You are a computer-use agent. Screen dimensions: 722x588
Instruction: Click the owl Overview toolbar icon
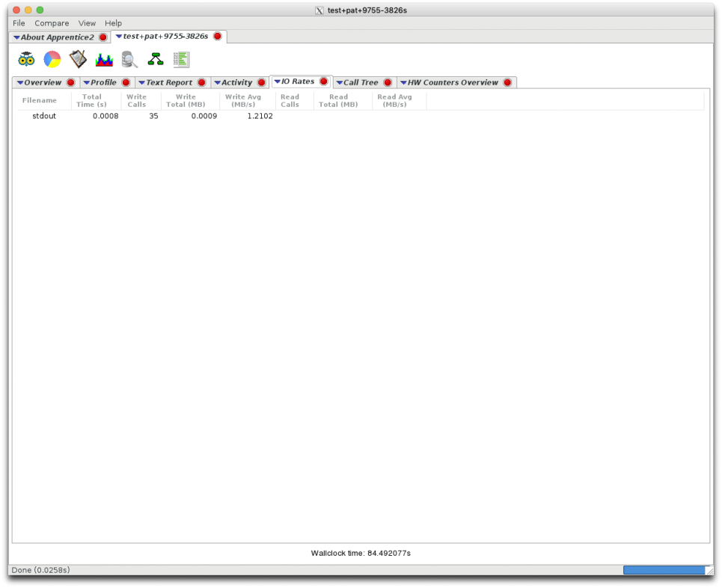coord(26,59)
